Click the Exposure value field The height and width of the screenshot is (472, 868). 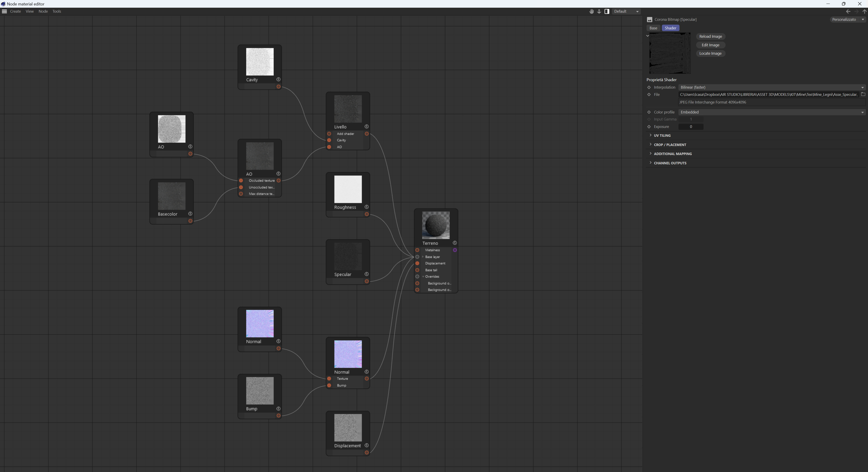[690, 127]
